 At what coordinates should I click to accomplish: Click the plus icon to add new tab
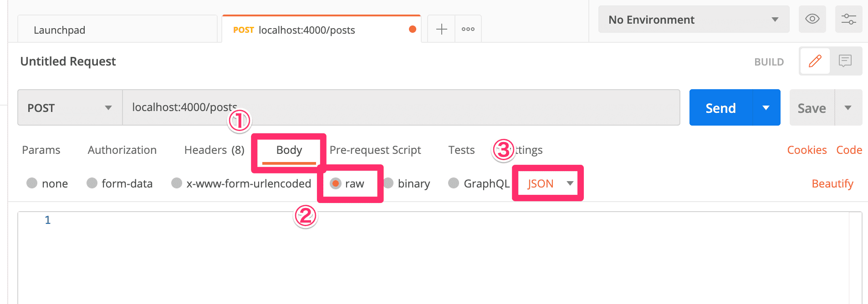click(442, 30)
